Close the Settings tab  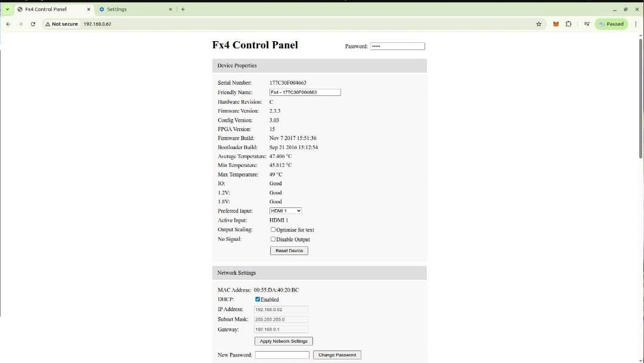coord(171,9)
